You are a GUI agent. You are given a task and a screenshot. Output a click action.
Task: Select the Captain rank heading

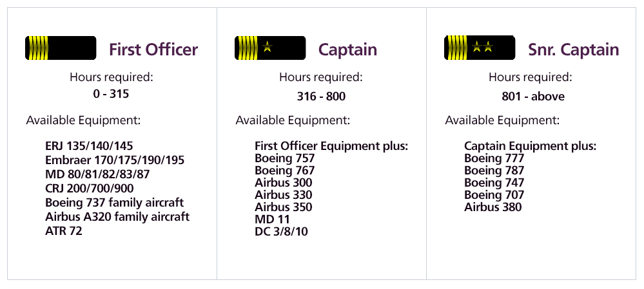pos(347,50)
